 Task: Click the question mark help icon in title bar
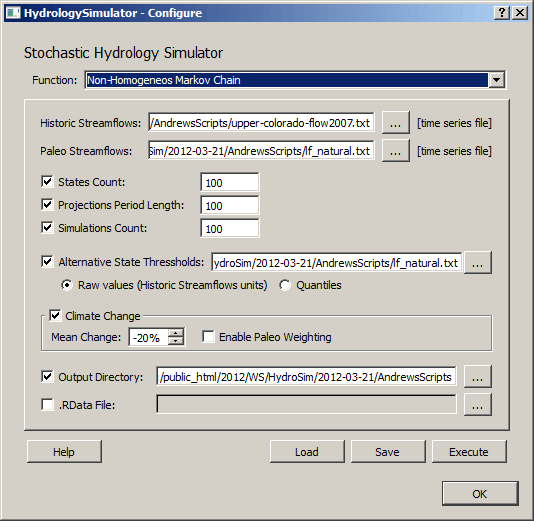[x=502, y=13]
